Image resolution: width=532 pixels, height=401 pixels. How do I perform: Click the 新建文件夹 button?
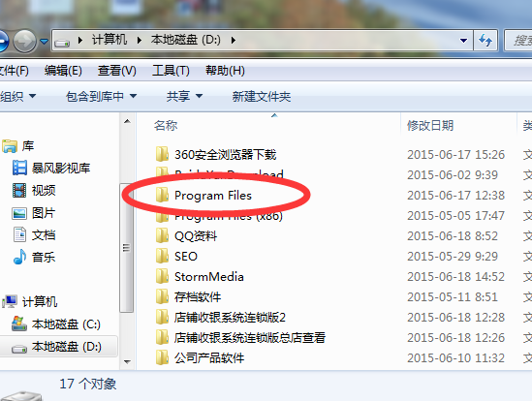pyautogui.click(x=262, y=97)
